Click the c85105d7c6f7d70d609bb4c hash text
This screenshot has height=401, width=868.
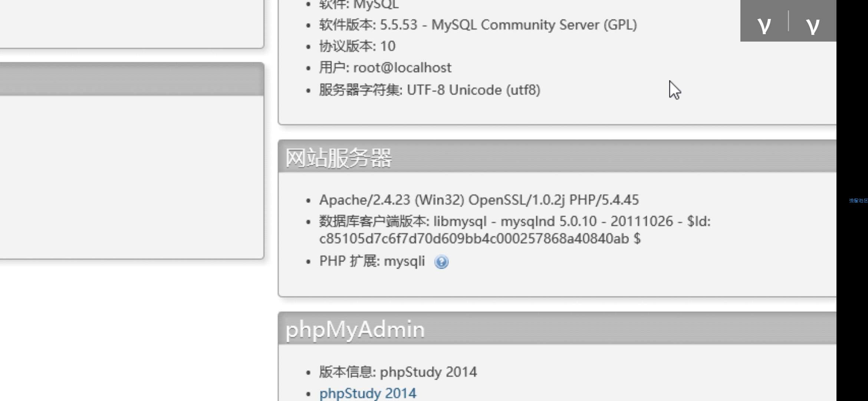coord(480,238)
